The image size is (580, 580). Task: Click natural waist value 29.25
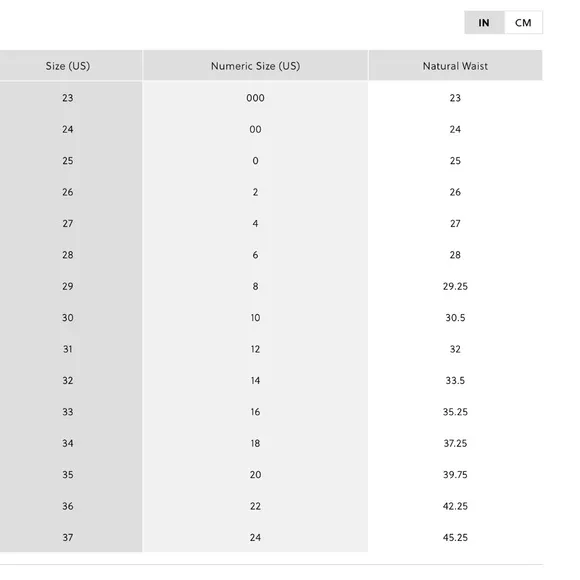[455, 286]
